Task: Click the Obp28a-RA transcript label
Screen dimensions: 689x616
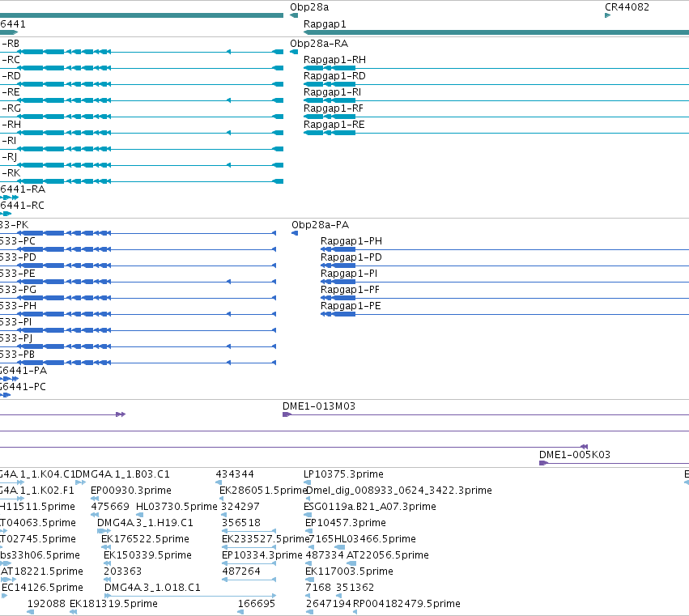Action: pos(319,44)
